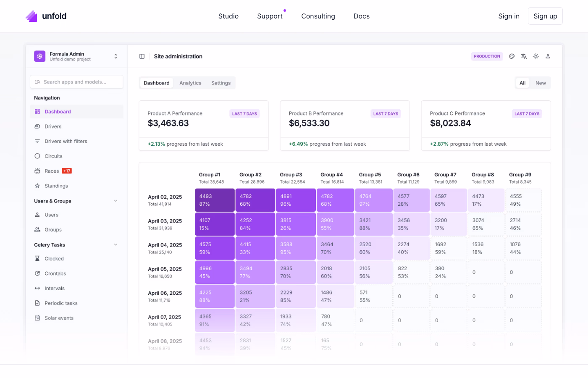Click the Intervals arrows icon
This screenshot has width=588, height=378.
point(37,289)
